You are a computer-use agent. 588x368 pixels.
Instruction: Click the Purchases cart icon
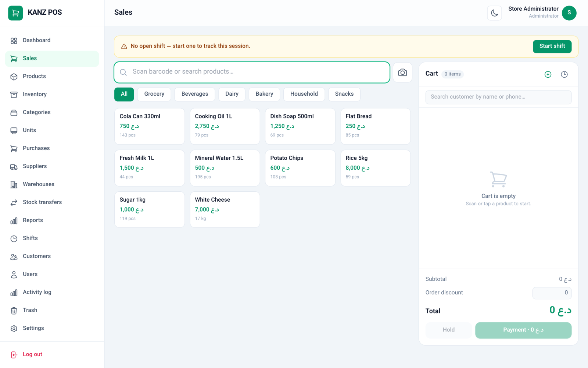pos(14,149)
